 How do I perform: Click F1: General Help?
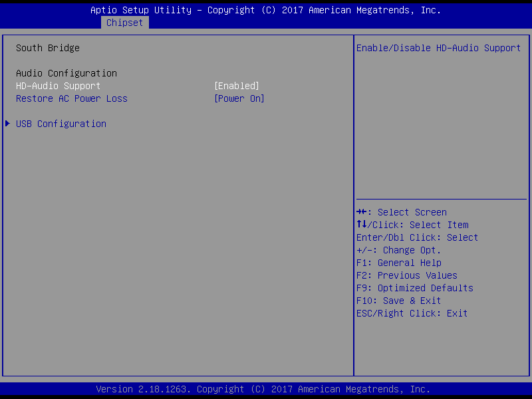[398, 263]
